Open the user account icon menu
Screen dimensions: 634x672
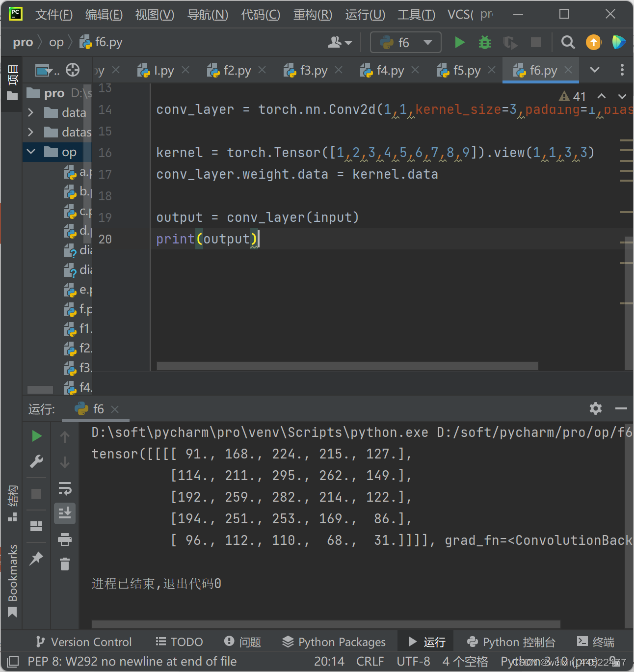pos(340,43)
